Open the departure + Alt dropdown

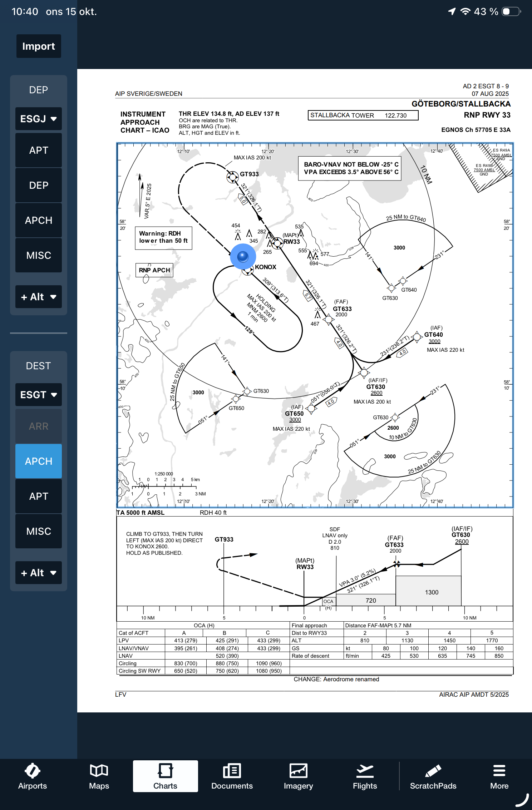[39, 297]
